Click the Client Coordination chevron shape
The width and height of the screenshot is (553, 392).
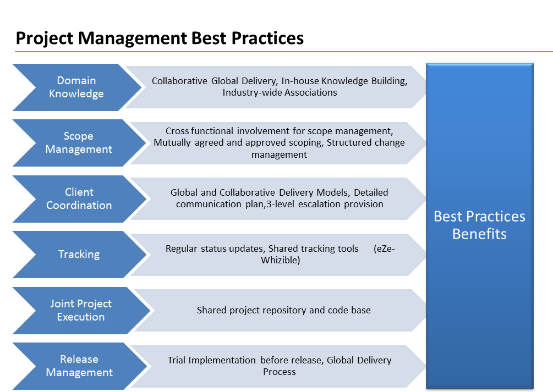point(79,198)
